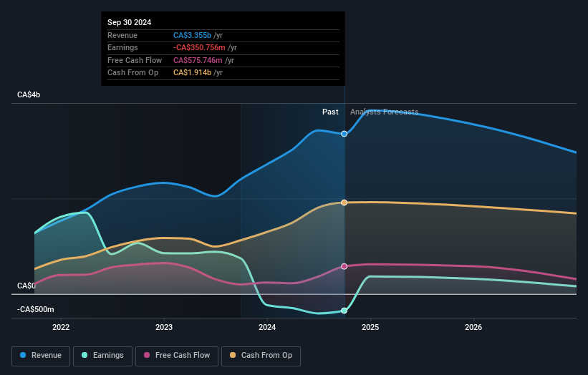Click the CA$4b y-axis label
The image size is (588, 375).
[29, 94]
